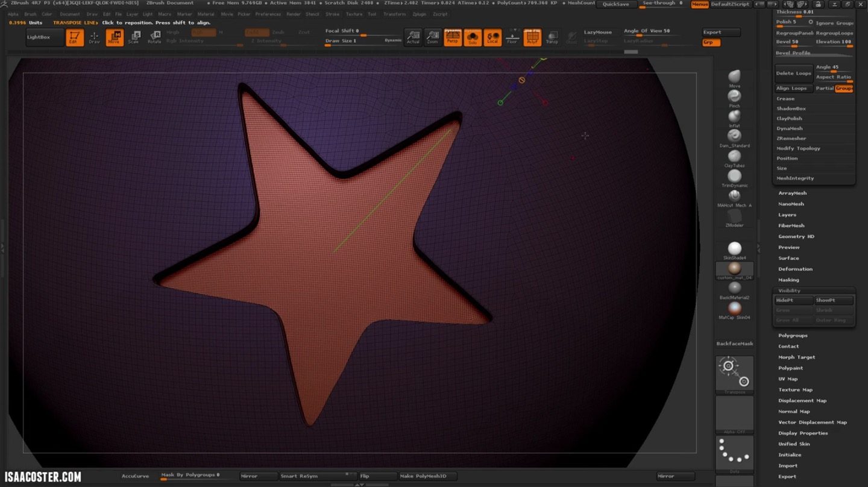Viewport: 868px width, 487px height.
Task: Open the Transpose stroke thumbnail
Action: coord(734,375)
